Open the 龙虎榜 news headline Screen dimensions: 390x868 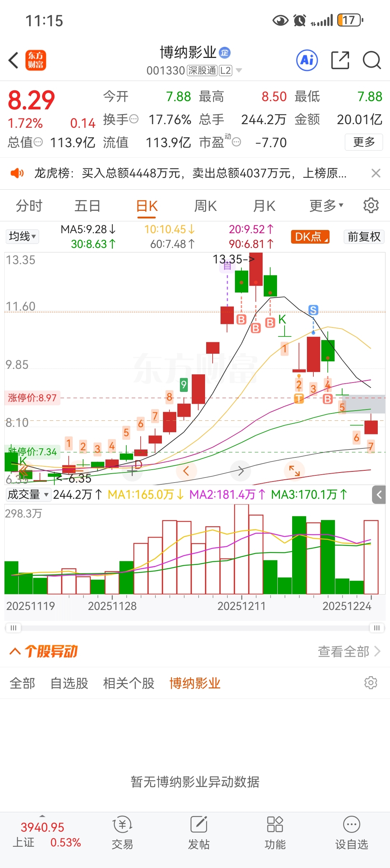click(x=190, y=173)
